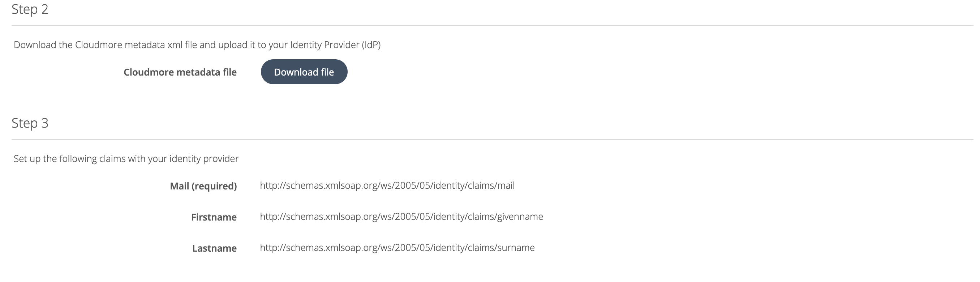The height and width of the screenshot is (282, 980).
Task: Click the Firstname claim label
Action: (214, 217)
